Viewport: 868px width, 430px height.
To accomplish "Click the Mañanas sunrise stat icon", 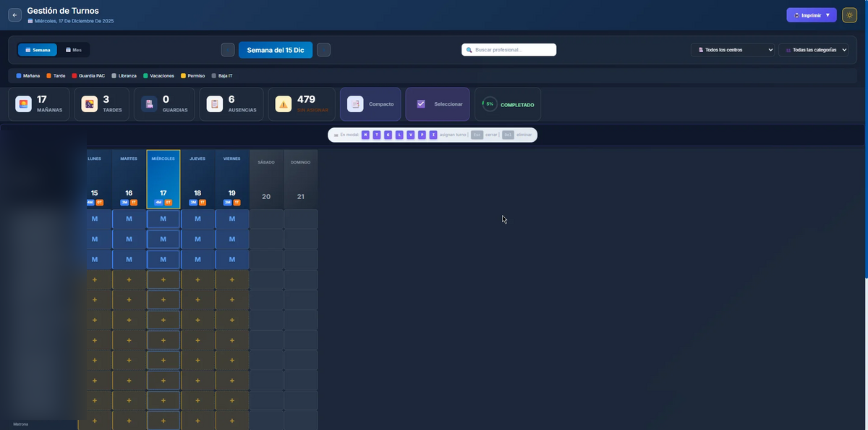I will (24, 104).
